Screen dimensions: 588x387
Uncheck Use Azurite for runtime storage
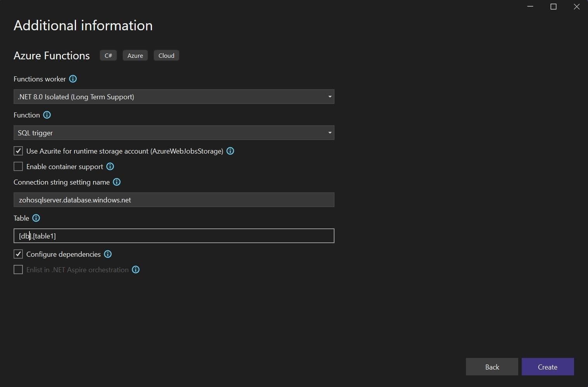[18, 151]
